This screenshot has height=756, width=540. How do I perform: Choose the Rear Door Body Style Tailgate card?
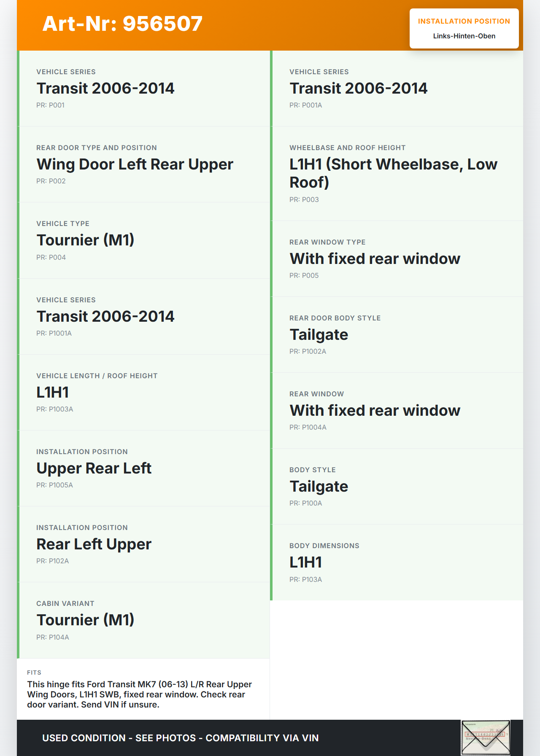(397, 334)
